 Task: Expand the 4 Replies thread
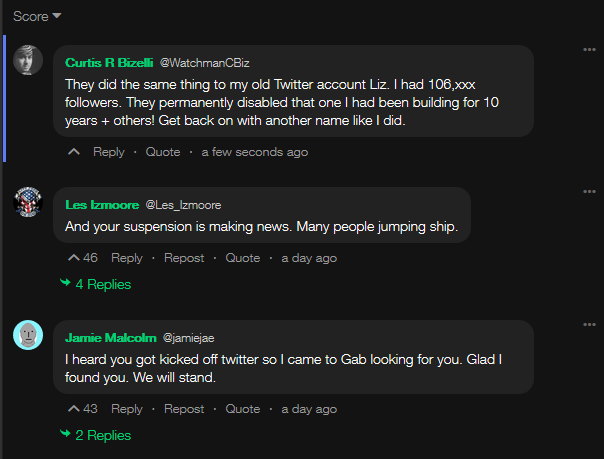click(96, 284)
